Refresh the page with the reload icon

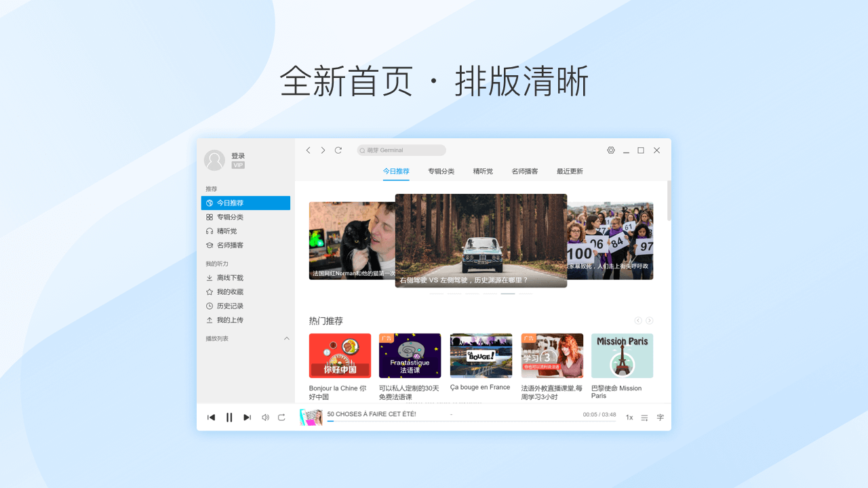coord(338,150)
